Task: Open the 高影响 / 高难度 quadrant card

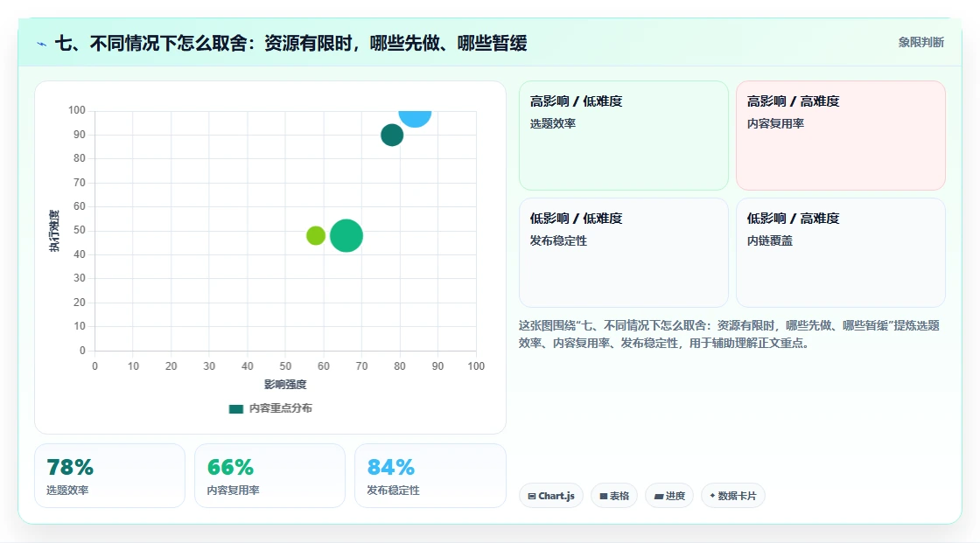Action: point(841,136)
